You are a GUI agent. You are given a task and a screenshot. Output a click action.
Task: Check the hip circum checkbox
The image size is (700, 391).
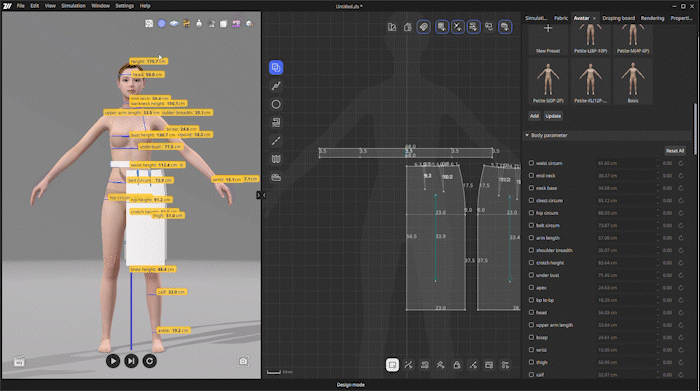click(x=531, y=213)
